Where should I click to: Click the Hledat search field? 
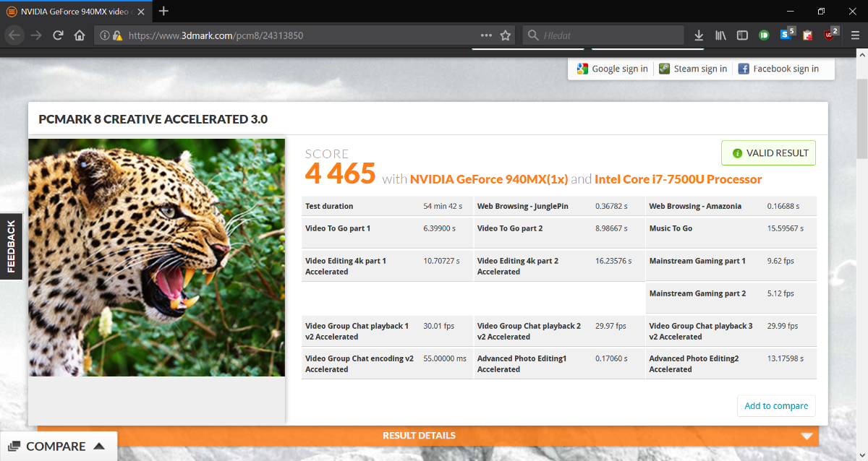[x=608, y=35]
